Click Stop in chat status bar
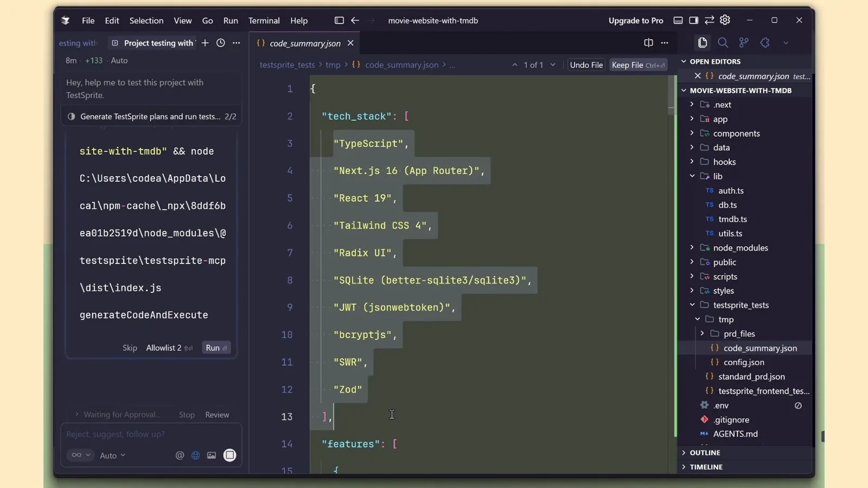 pos(187,414)
